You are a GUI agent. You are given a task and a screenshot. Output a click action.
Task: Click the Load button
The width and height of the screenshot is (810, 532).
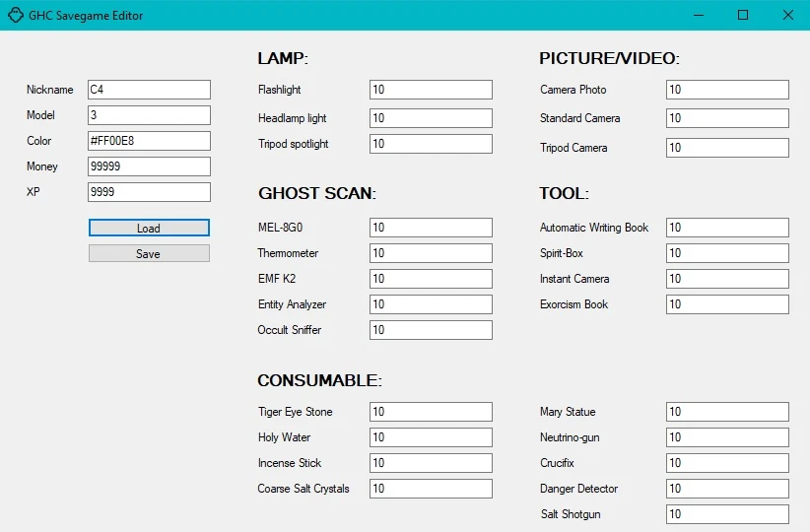tap(149, 228)
